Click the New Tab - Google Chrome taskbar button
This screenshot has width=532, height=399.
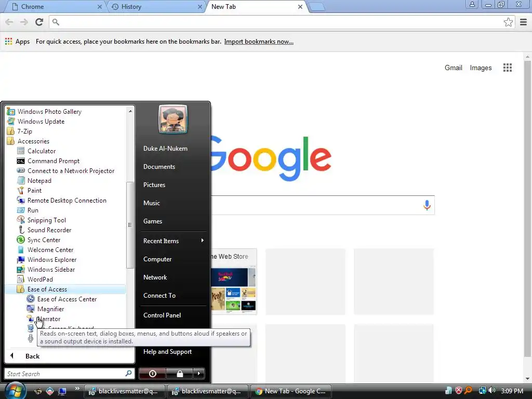[x=291, y=391]
